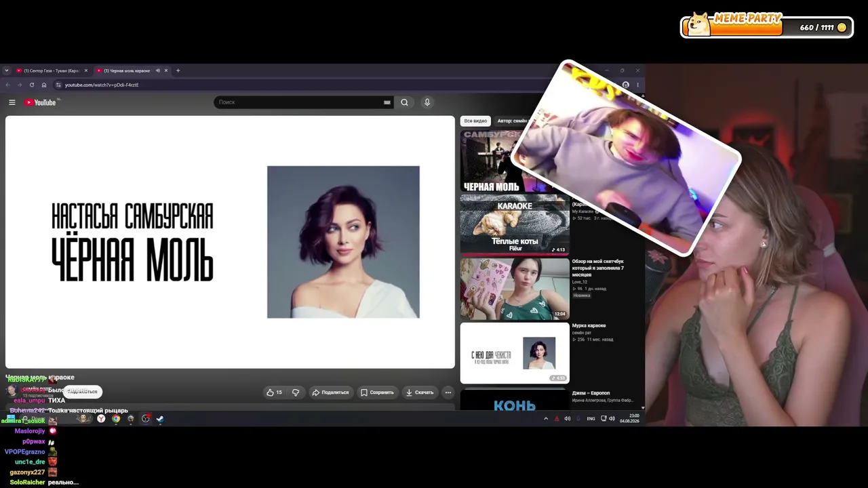Click the chat username Maslorojiy
This screenshot has height=488, width=868.
click(30, 431)
